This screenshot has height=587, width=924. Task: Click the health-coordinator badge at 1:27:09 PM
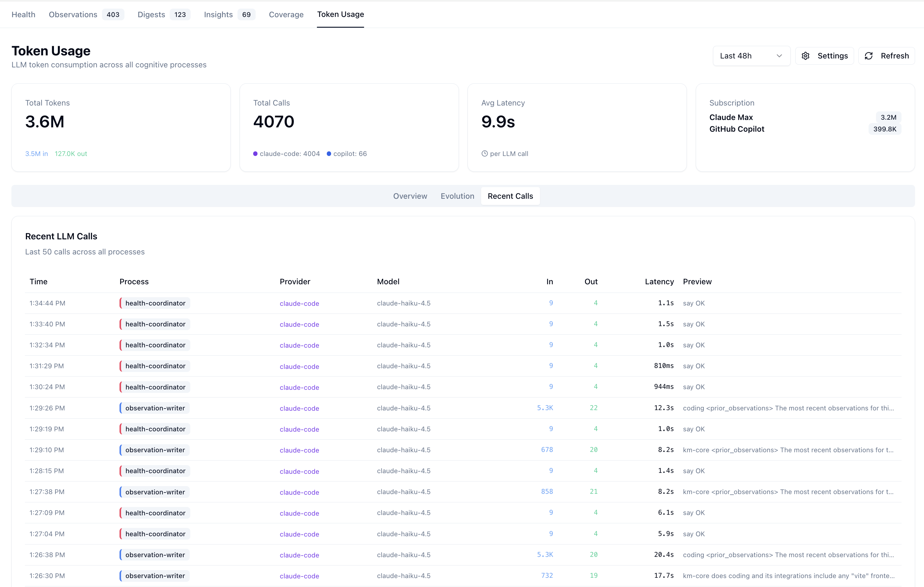tap(155, 513)
